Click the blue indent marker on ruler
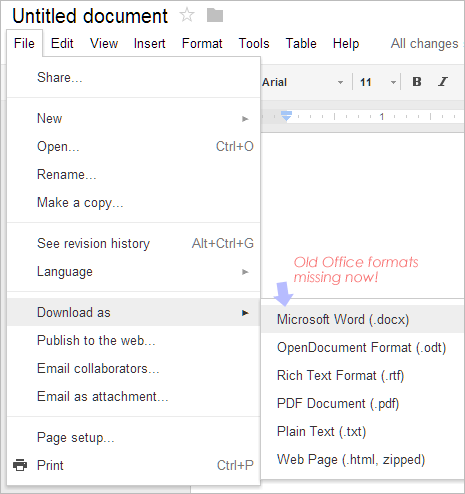Viewport: 465px width, 494px height. pyautogui.click(x=286, y=116)
